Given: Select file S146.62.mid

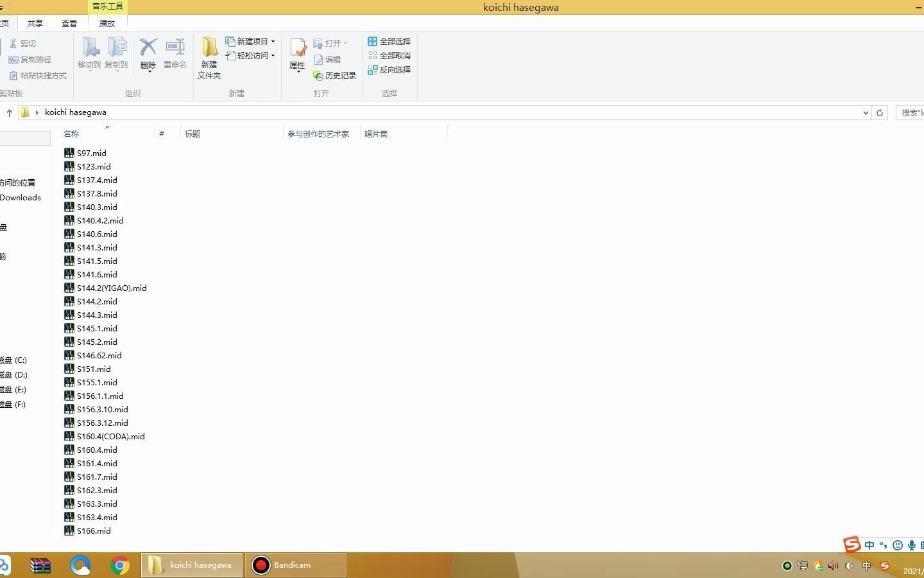Looking at the screenshot, I should [x=93, y=355].
